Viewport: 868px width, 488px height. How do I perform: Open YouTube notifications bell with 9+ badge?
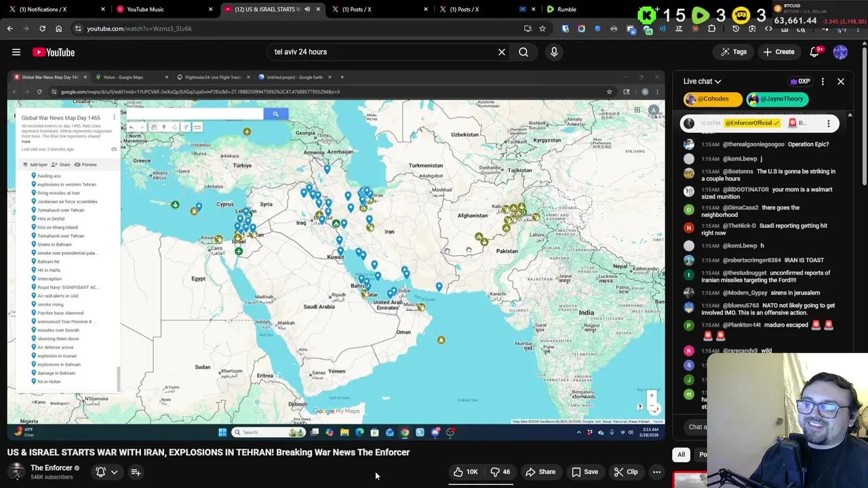click(816, 52)
